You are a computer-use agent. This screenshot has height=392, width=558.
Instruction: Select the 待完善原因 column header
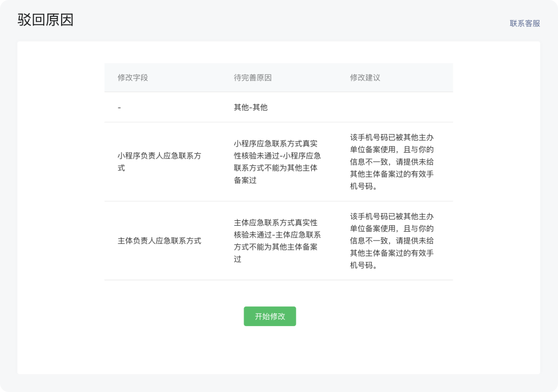point(252,78)
